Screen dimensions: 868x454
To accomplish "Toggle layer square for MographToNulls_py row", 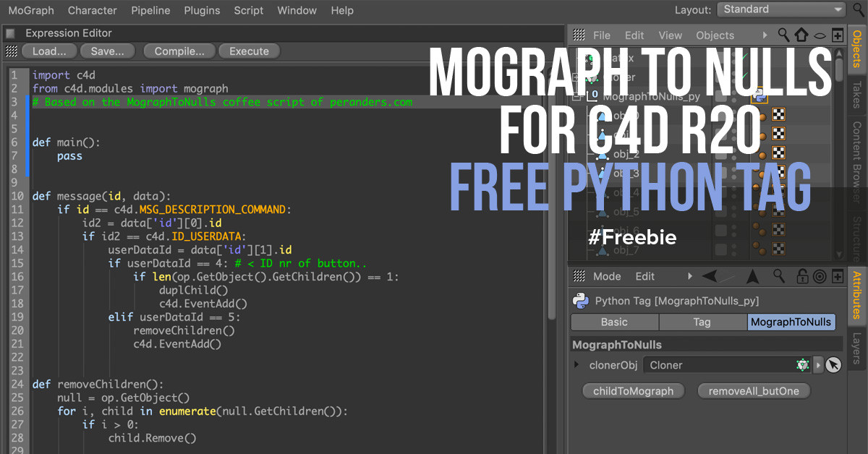I will [720, 95].
